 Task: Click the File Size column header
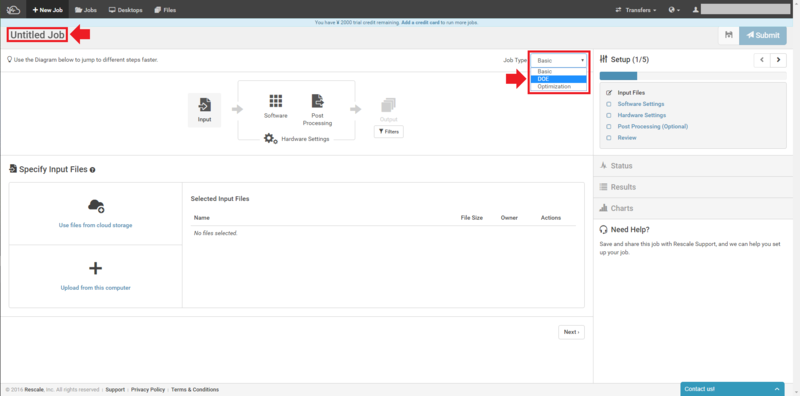pyautogui.click(x=471, y=217)
